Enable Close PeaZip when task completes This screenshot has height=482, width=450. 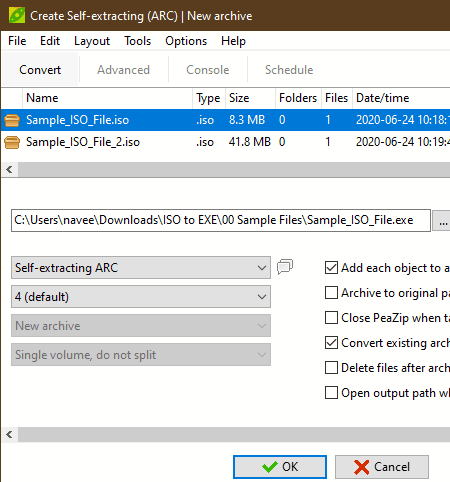[x=331, y=318]
